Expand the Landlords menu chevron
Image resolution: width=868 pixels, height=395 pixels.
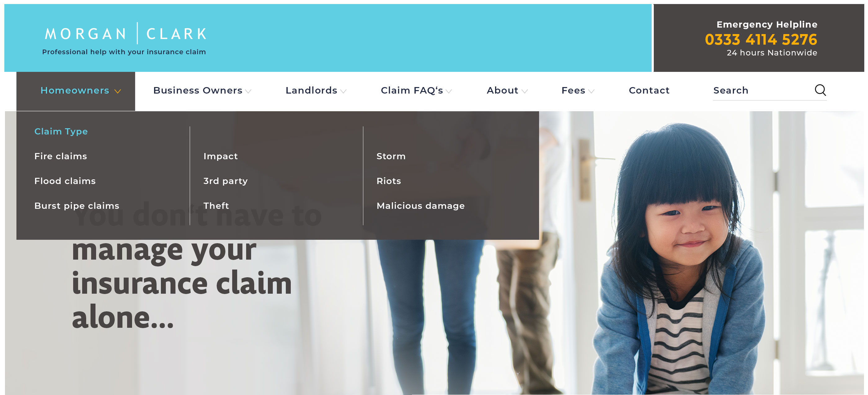point(343,91)
